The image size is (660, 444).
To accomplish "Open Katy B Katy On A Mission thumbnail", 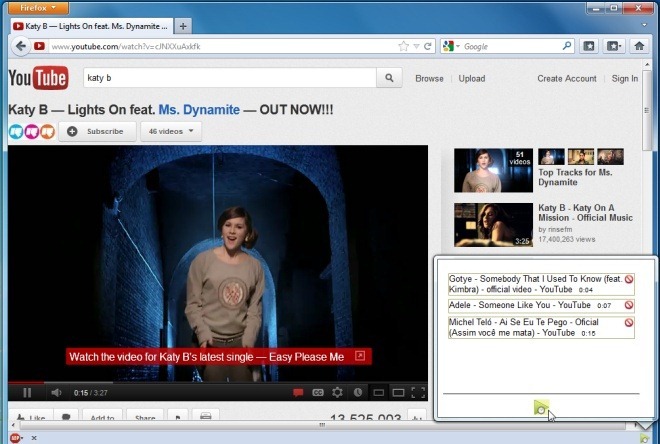I will coord(493,225).
